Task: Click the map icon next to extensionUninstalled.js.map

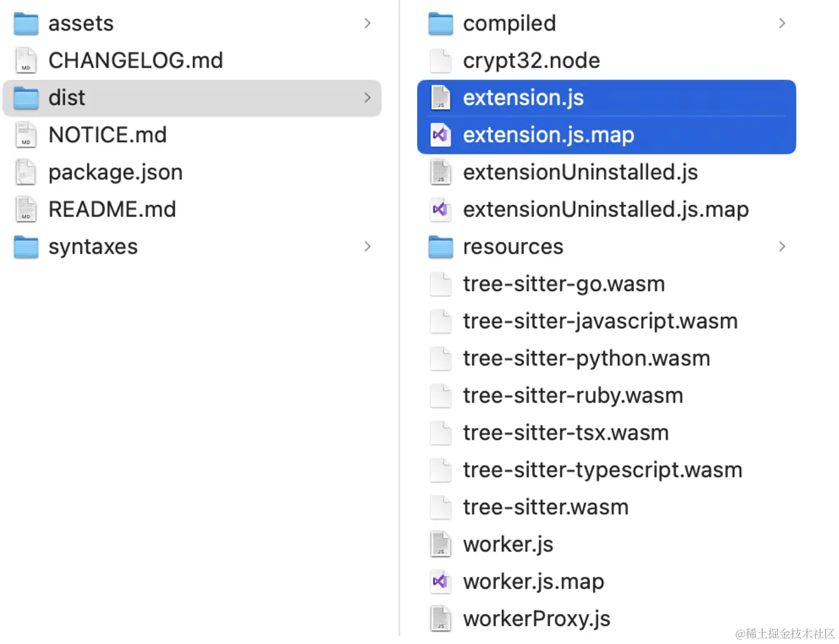Action: [441, 209]
